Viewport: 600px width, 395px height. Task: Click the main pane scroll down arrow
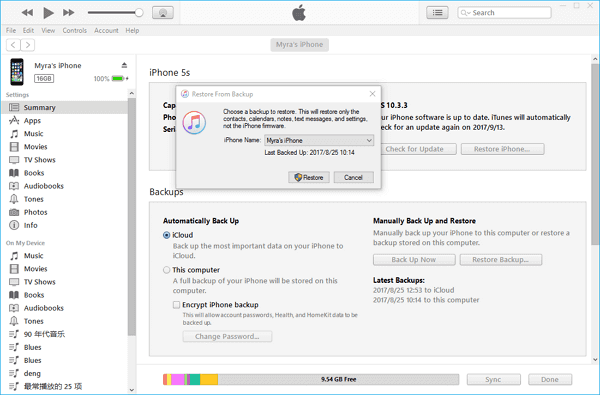tap(595, 360)
